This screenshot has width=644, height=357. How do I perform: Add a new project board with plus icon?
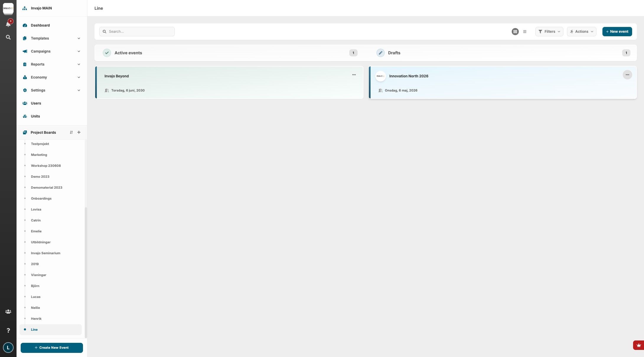click(x=79, y=132)
